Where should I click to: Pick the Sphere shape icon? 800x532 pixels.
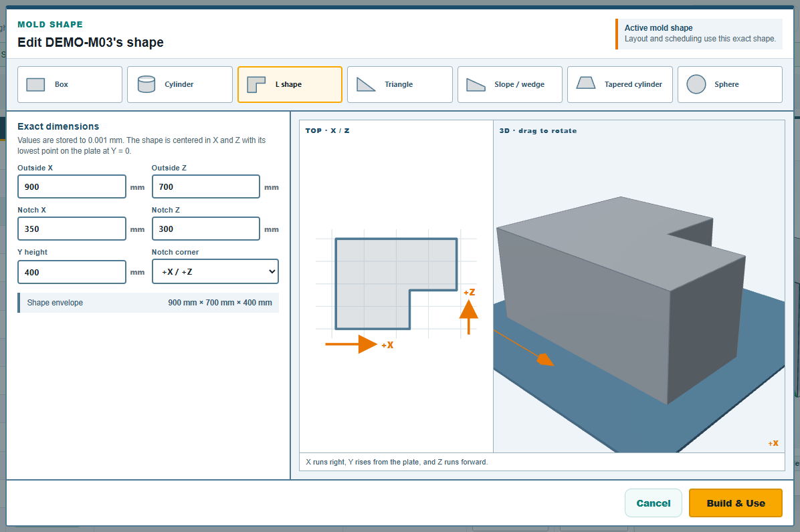pyautogui.click(x=696, y=85)
